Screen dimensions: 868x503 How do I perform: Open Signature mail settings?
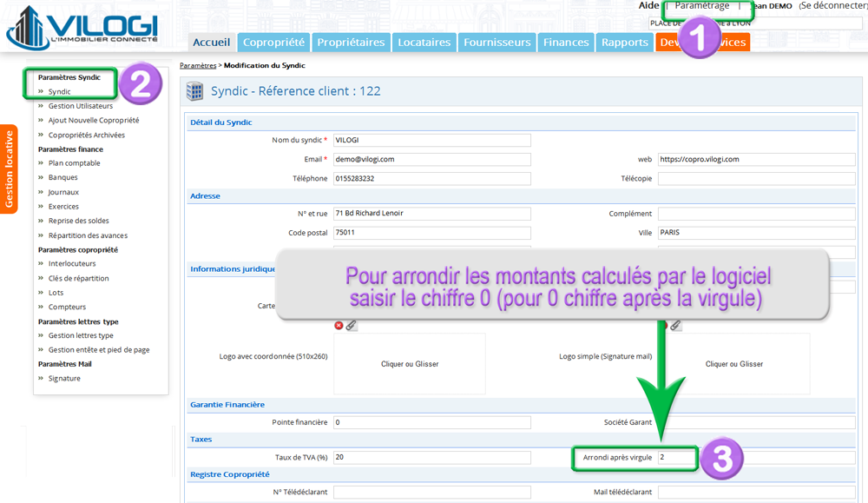tap(64, 379)
